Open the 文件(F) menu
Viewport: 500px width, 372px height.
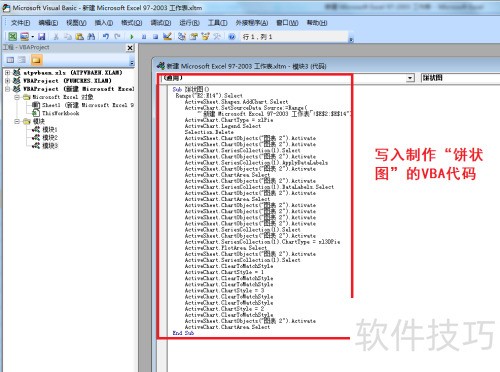click(20, 23)
